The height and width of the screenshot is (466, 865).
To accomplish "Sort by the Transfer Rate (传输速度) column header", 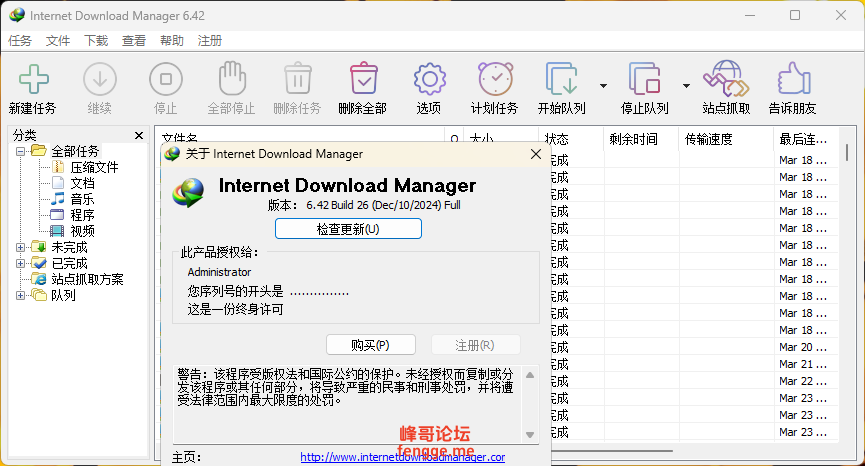I will pos(727,139).
